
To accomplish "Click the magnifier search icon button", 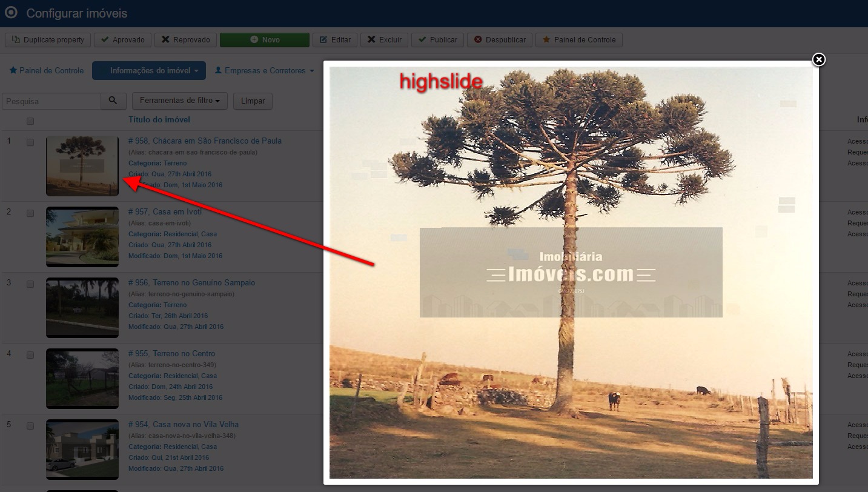I will [113, 101].
